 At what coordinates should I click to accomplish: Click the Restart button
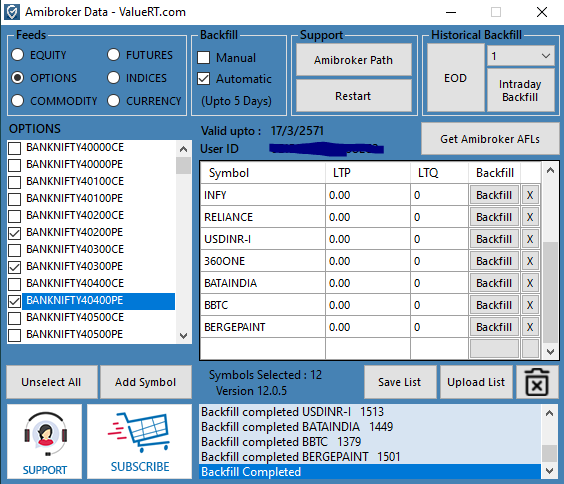coord(354,96)
